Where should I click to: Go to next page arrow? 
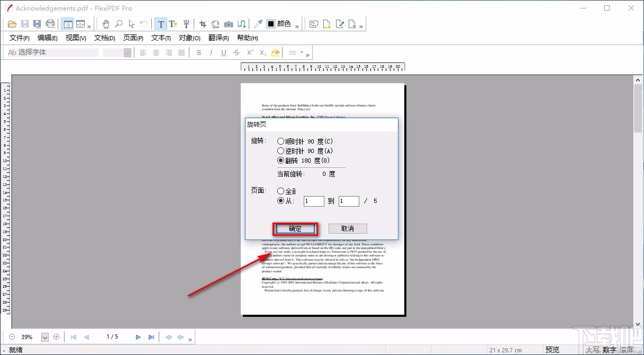pos(138,337)
